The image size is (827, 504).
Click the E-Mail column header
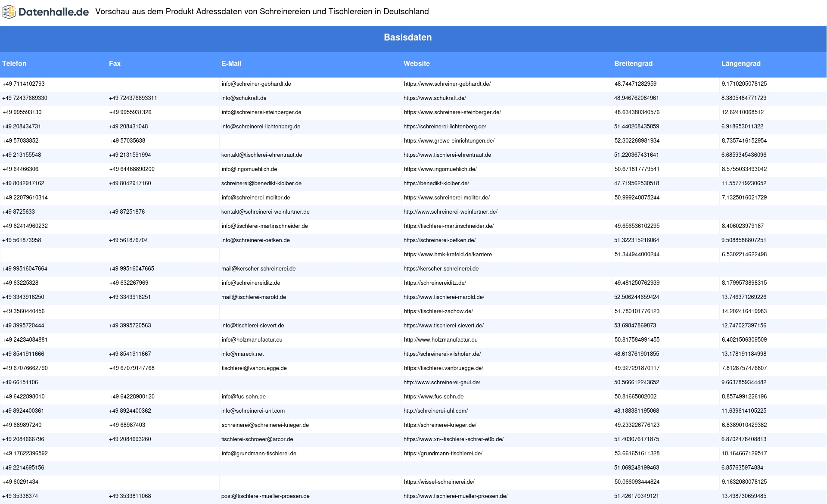click(231, 63)
